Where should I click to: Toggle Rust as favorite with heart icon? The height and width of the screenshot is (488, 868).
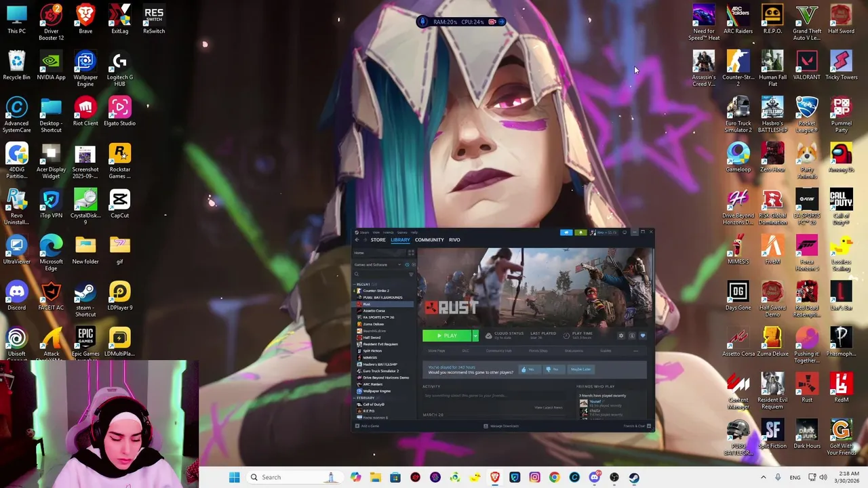pos(643,335)
